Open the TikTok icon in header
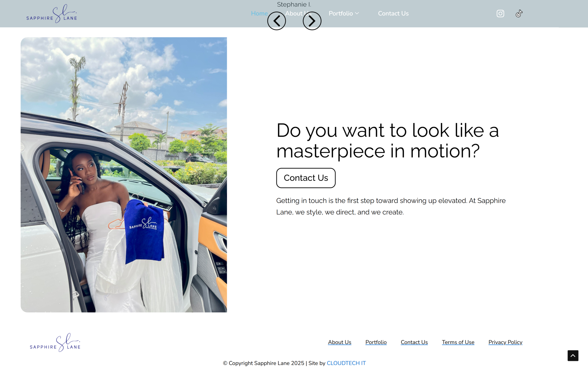588x371 pixels. [519, 13]
